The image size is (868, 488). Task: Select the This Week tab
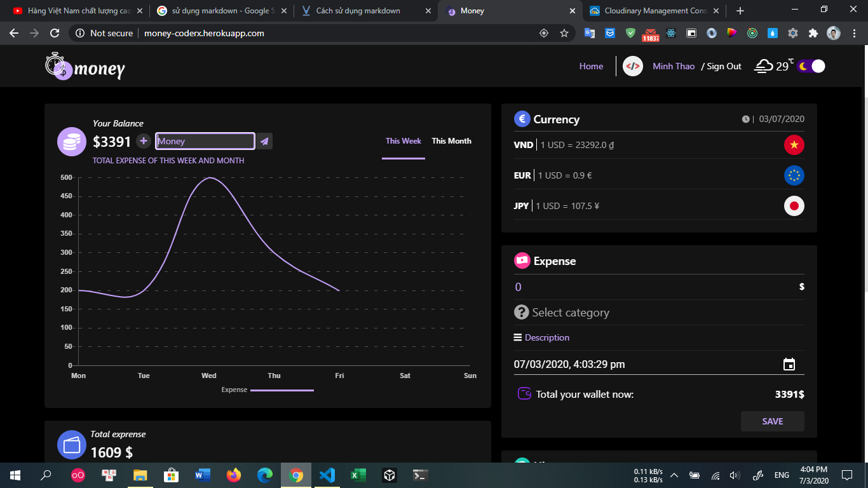(x=403, y=141)
